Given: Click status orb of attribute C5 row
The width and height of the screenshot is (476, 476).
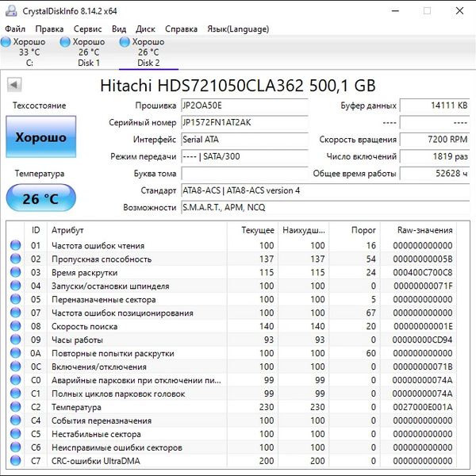Looking at the screenshot, I should 16,434.
